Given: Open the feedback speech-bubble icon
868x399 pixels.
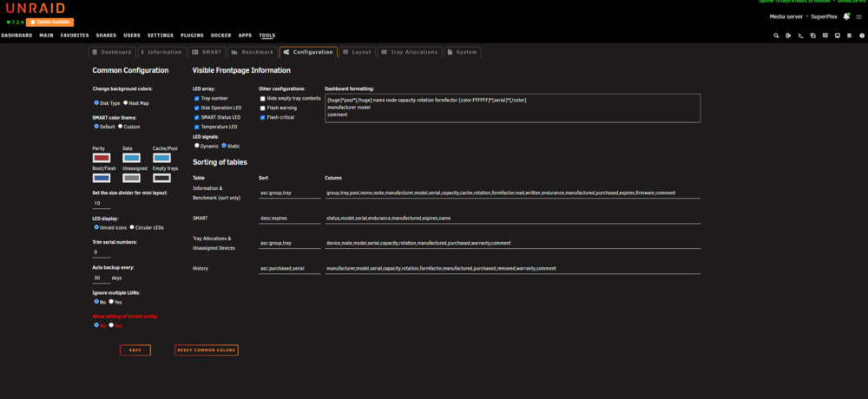Looking at the screenshot, I should tap(825, 36).
